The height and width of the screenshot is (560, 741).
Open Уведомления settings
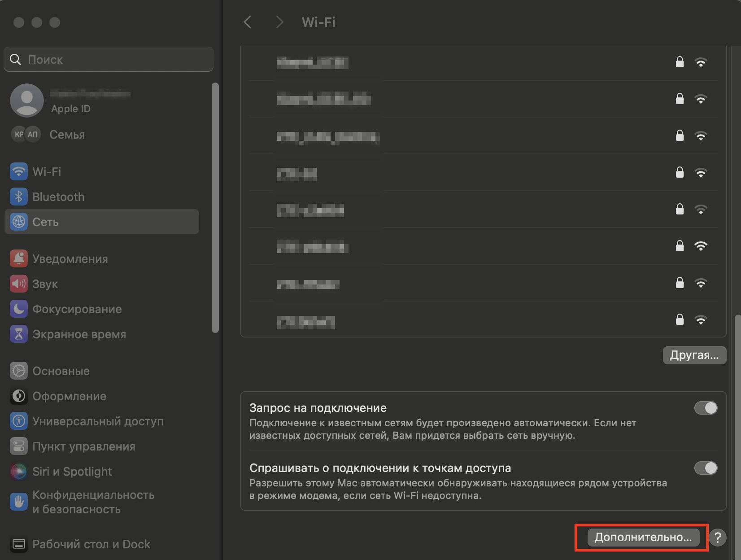click(x=101, y=259)
